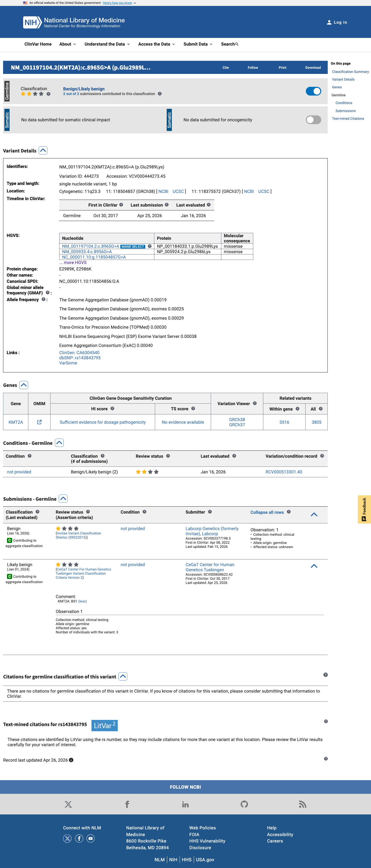This screenshot has width=371, height=868.
Task: Click help icon beside HI score
Action: point(113,409)
